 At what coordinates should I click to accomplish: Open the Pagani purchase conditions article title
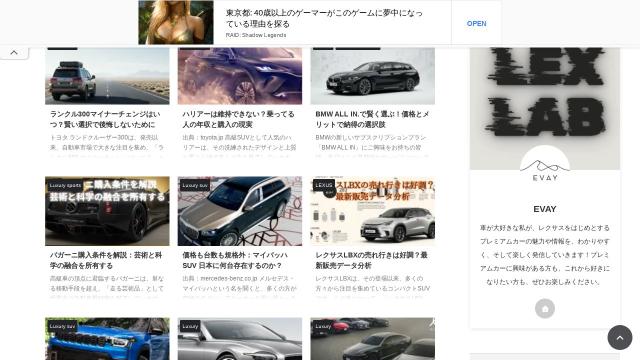click(x=106, y=260)
